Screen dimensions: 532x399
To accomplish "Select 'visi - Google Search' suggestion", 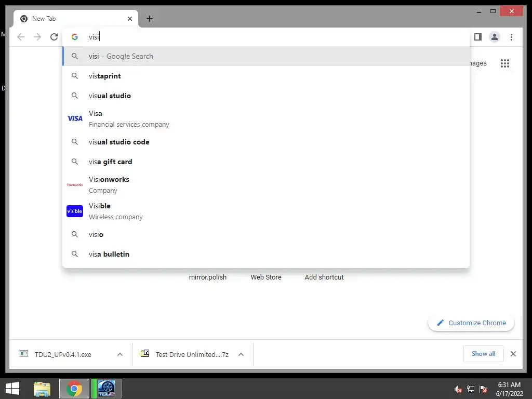I will point(267,56).
